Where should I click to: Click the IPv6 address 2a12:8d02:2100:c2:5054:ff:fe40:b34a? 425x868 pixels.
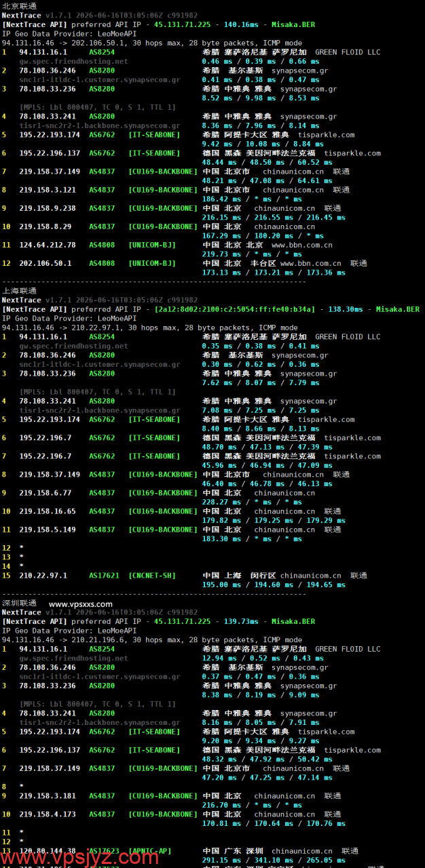[236, 309]
